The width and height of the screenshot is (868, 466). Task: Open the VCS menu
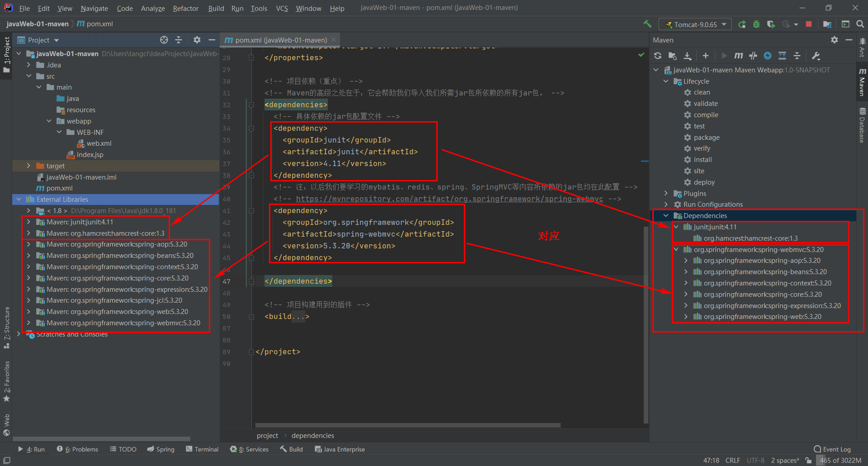tap(282, 8)
